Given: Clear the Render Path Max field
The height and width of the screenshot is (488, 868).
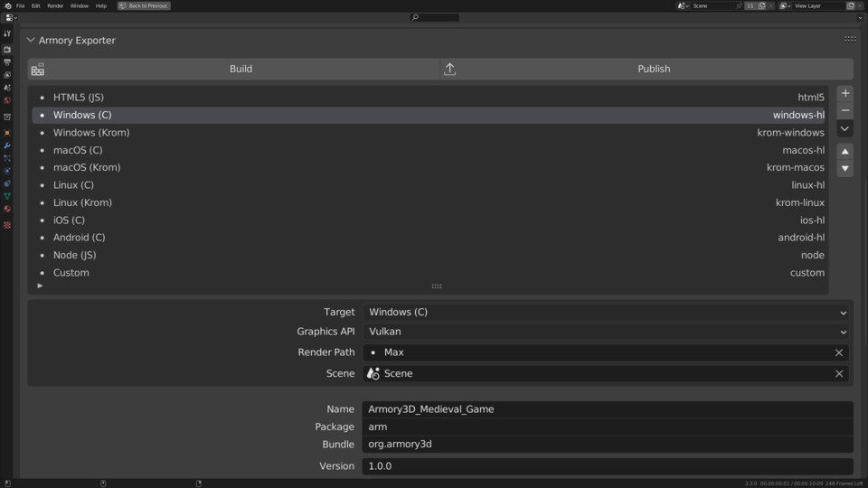Looking at the screenshot, I should point(839,353).
